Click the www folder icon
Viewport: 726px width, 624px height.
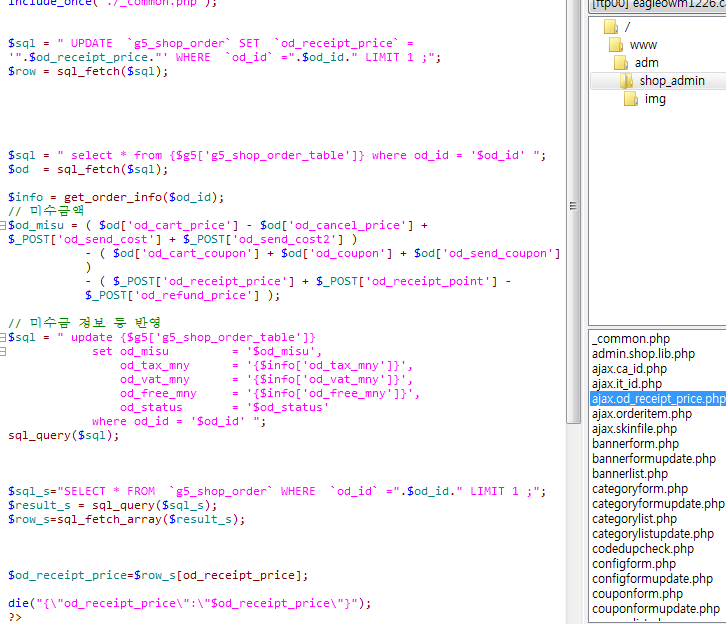pos(618,45)
